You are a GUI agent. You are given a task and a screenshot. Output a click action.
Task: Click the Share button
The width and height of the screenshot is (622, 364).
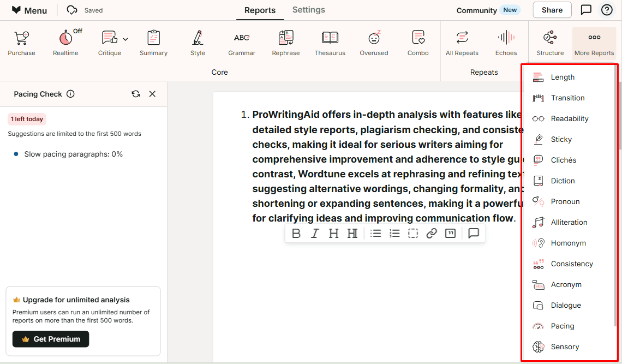pyautogui.click(x=552, y=10)
